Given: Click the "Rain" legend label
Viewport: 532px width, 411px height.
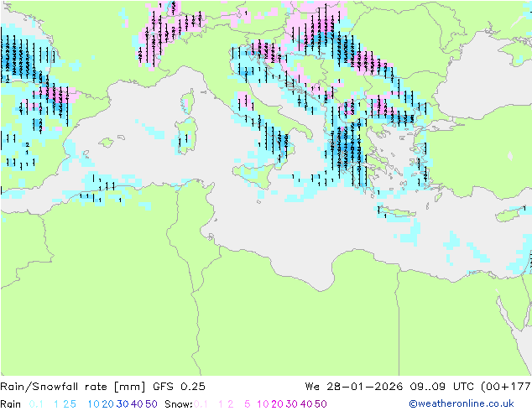Looking at the screenshot, I should point(10,404).
